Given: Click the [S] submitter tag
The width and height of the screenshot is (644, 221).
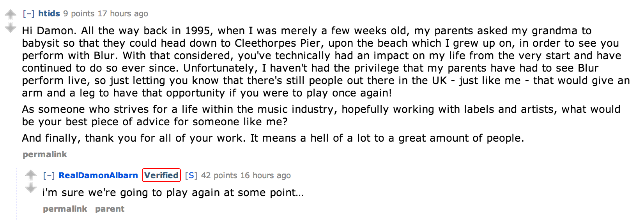Looking at the screenshot, I should point(191,175).
